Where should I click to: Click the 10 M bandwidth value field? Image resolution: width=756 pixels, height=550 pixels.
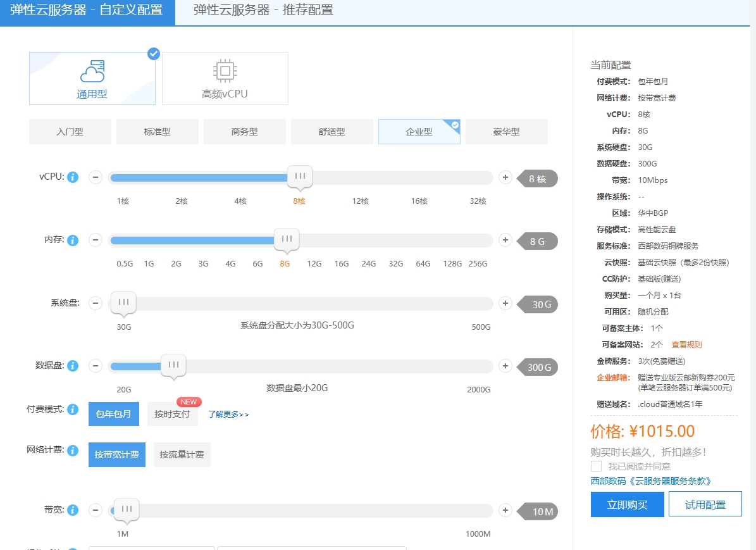537,511
